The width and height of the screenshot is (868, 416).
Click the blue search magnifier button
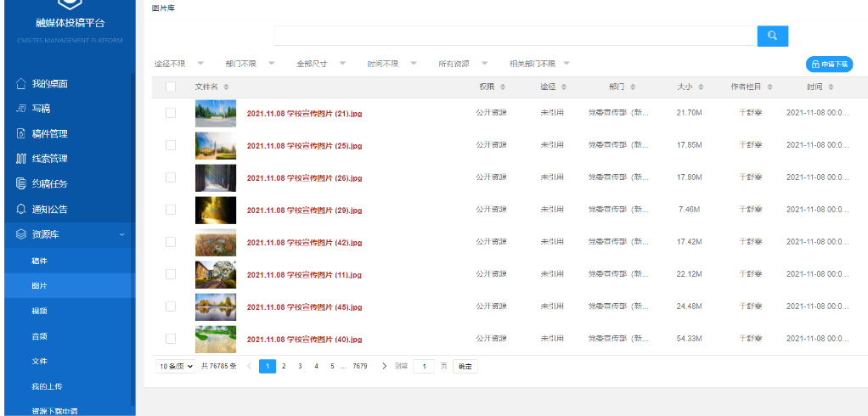click(772, 36)
